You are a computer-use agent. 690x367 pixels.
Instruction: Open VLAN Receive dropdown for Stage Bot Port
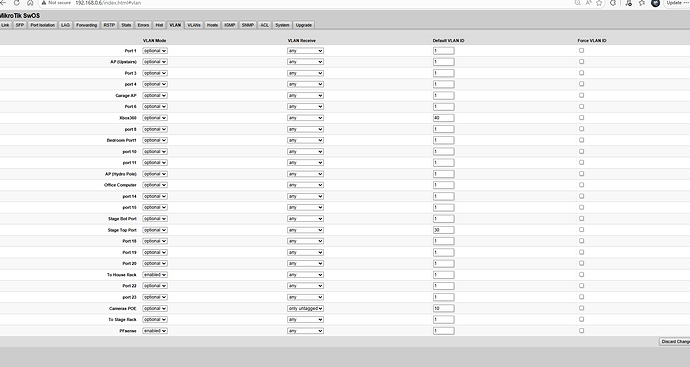[x=305, y=219]
